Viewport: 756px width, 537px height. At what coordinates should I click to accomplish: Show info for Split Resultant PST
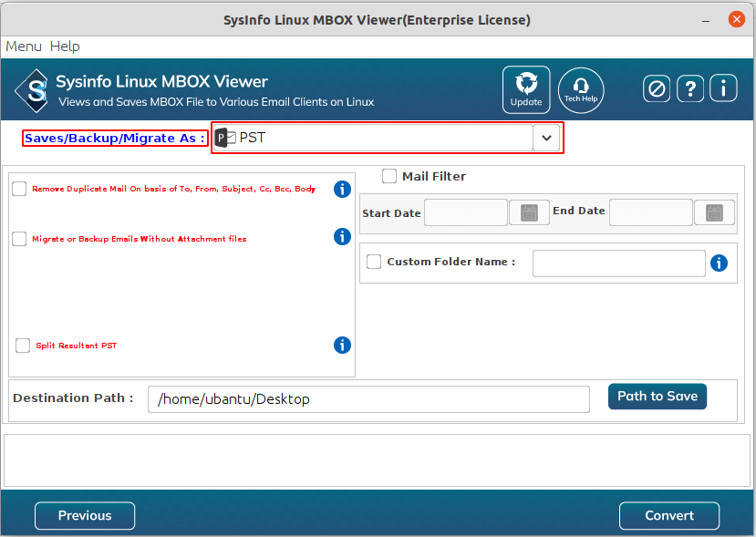[x=342, y=346]
